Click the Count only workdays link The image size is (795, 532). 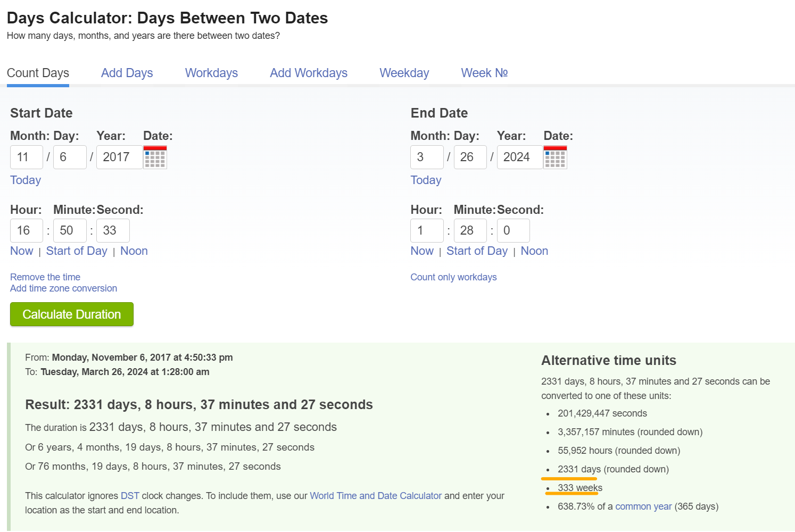click(x=453, y=277)
